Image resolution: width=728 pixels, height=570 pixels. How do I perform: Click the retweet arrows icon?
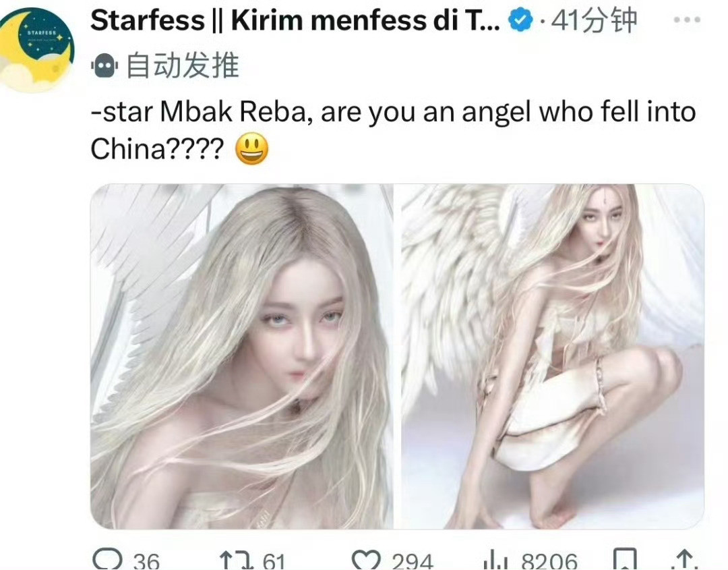pos(237,560)
